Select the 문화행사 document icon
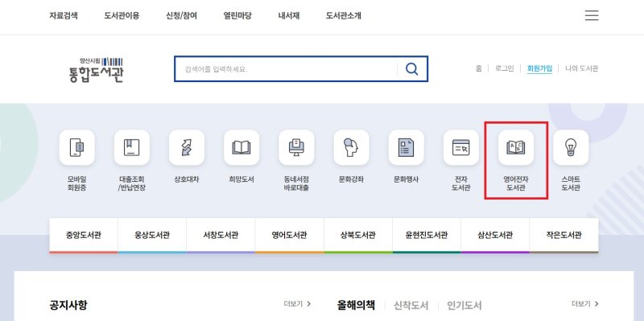This screenshot has width=644, height=321. pyautogui.click(x=407, y=147)
